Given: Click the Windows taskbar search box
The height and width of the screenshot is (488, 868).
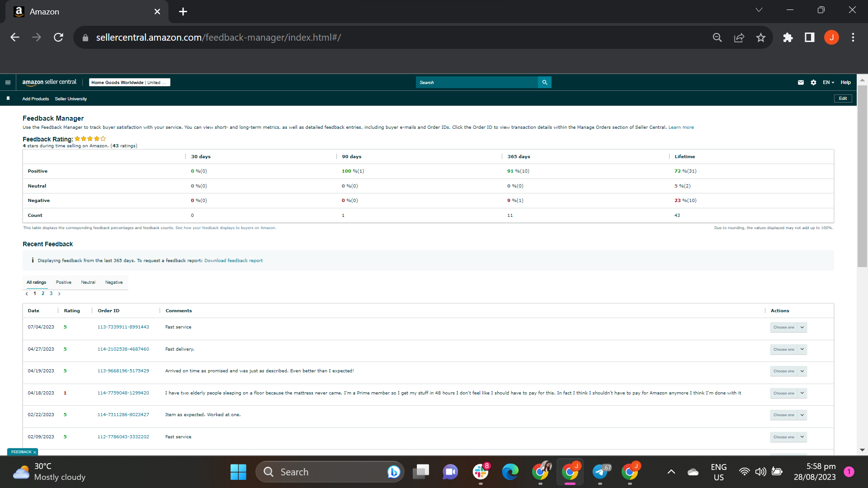Looking at the screenshot, I should 330,472.
